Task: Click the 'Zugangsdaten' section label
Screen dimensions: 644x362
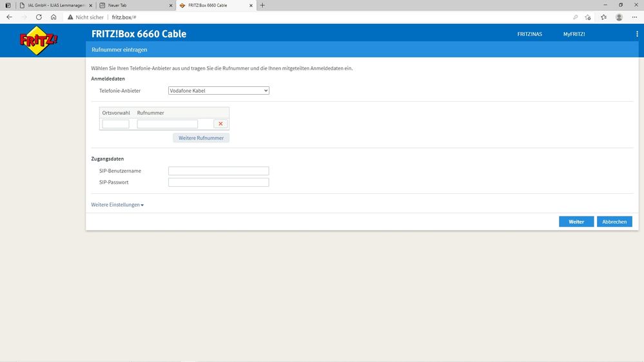Action: coord(107,159)
